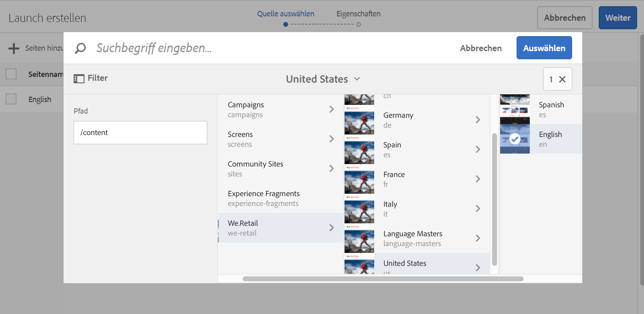Expand the Language Masters chevron
Image resolution: width=644 pixels, height=314 pixels.
pyautogui.click(x=478, y=238)
